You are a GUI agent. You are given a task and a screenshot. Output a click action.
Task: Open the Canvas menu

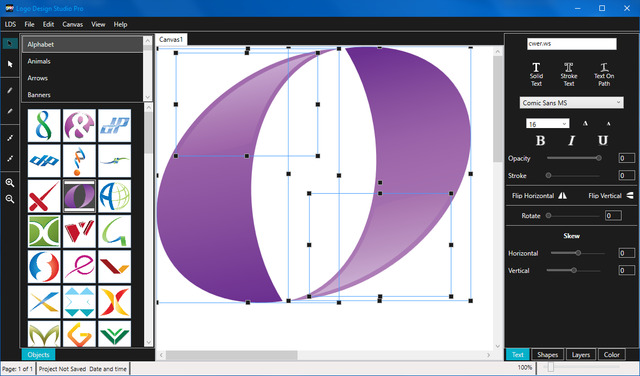73,24
